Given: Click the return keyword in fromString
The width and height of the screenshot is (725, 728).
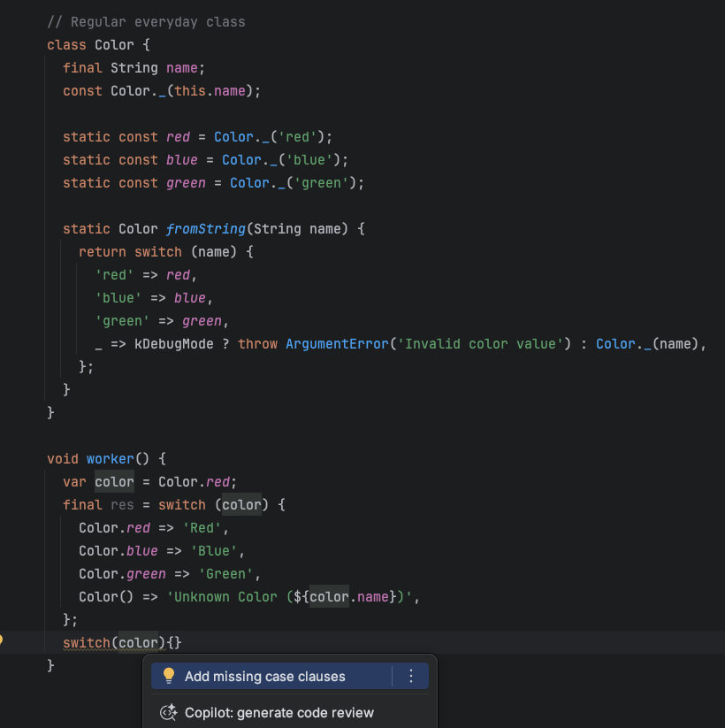Looking at the screenshot, I should [x=103, y=252].
